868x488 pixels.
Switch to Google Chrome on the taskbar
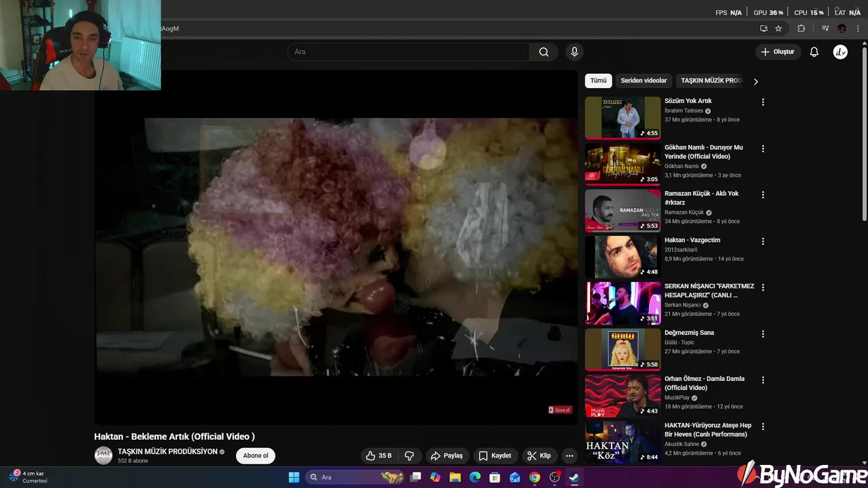[x=535, y=477]
